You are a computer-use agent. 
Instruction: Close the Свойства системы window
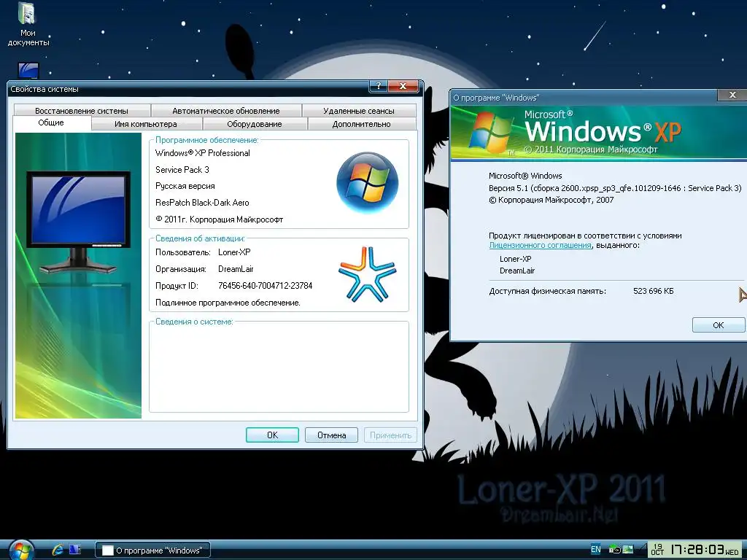(403, 86)
